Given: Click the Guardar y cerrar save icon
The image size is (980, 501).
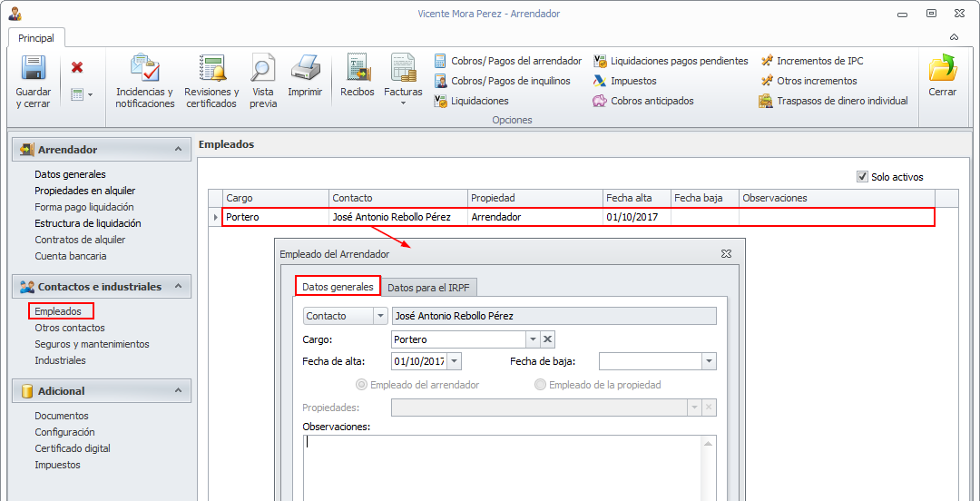Looking at the screenshot, I should [x=34, y=68].
